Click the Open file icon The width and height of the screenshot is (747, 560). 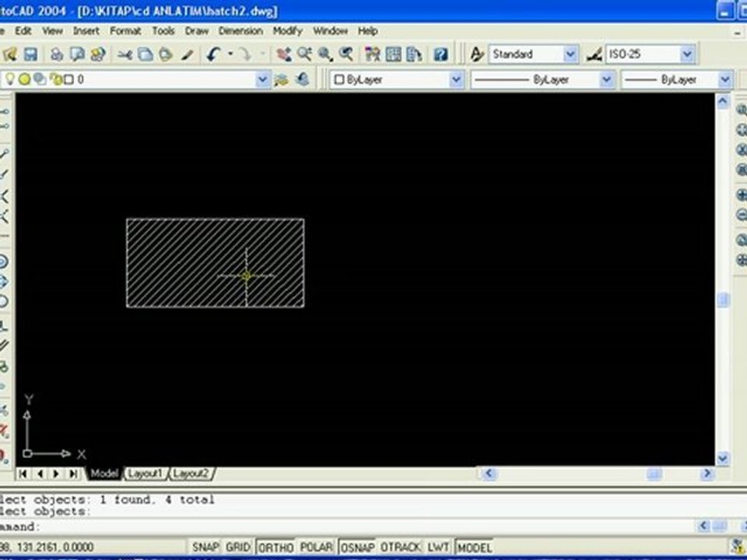tap(10, 54)
